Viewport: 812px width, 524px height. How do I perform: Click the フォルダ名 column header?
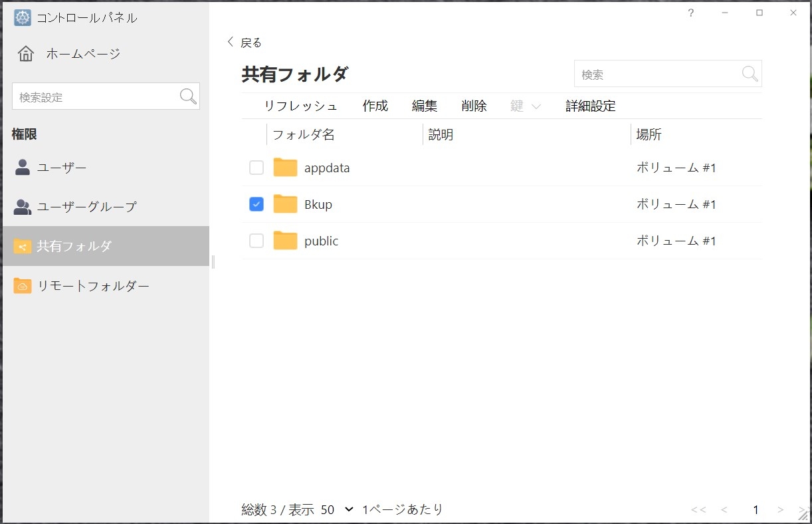304,135
